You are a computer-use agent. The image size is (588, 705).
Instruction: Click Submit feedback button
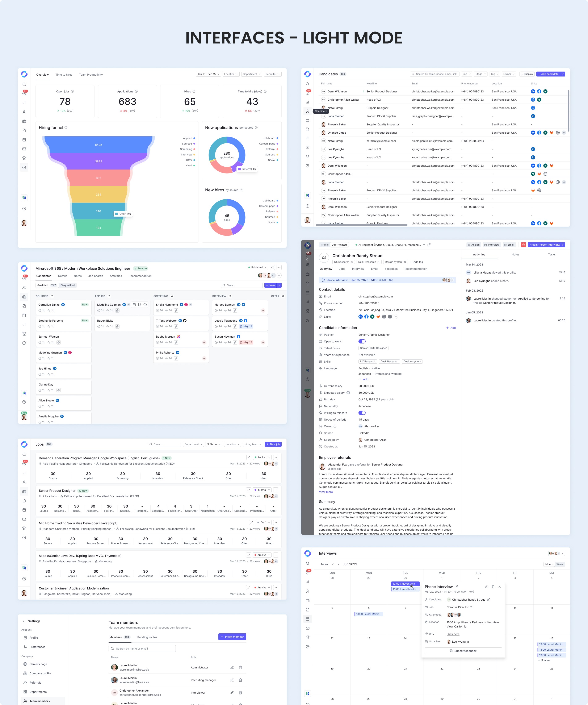(x=463, y=651)
